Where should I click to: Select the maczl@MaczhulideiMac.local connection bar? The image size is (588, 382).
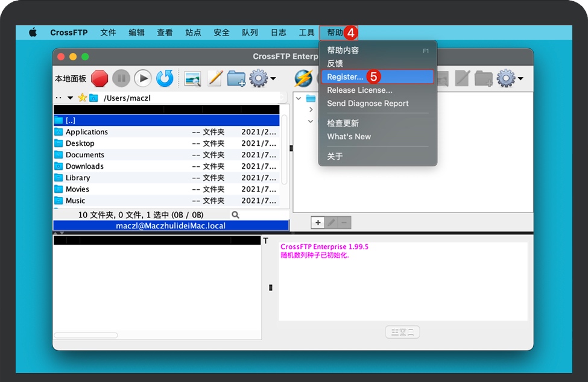(171, 225)
